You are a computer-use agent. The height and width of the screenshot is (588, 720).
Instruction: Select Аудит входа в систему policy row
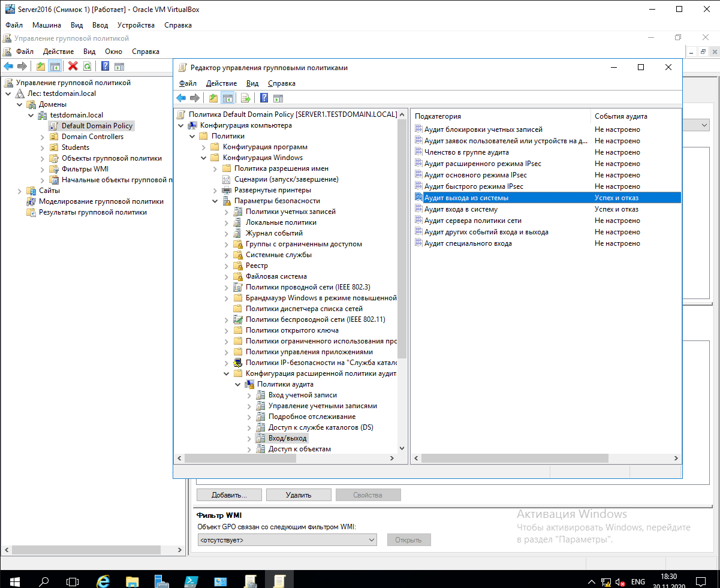[460, 209]
